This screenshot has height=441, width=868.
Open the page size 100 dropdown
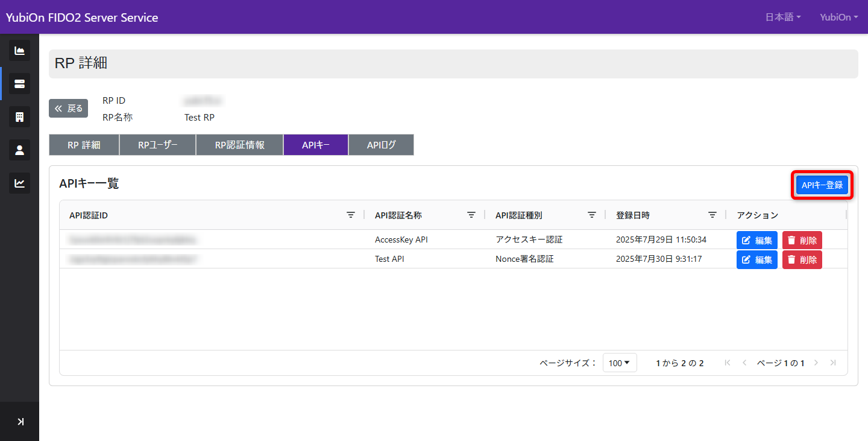tap(620, 363)
